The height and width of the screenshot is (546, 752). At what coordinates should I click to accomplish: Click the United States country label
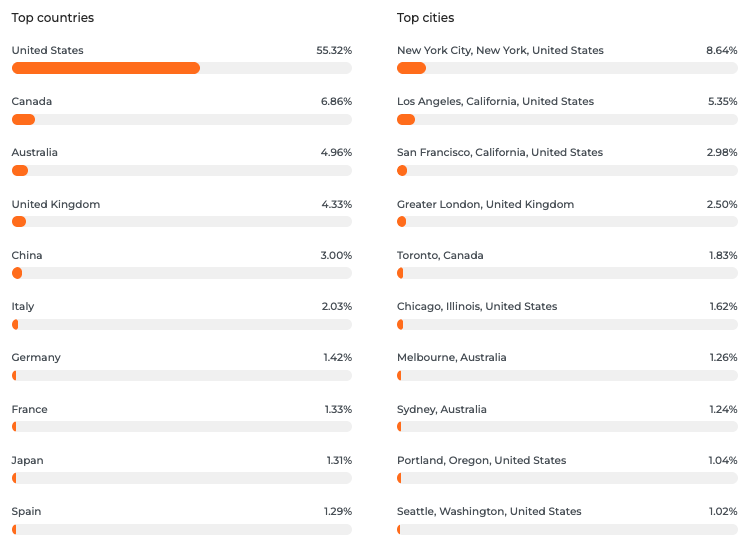pyautogui.click(x=47, y=50)
